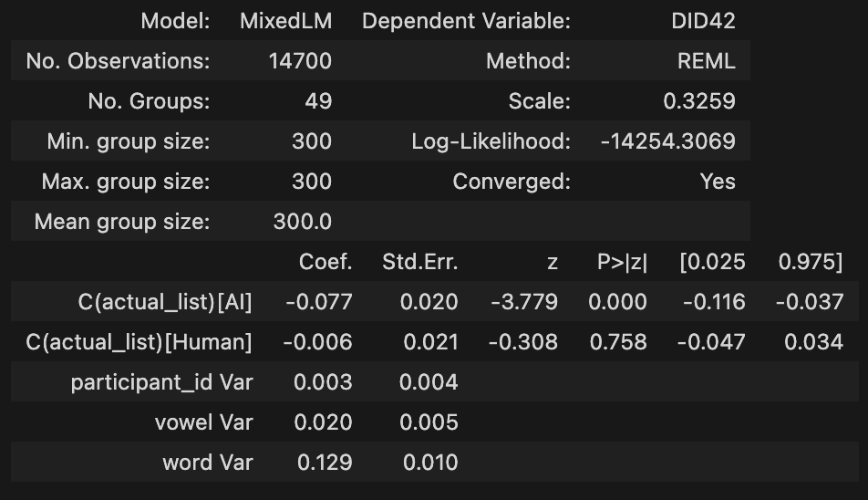Click the word Var coefficient 0.129
This screenshot has height=500, width=868.
pos(325,463)
